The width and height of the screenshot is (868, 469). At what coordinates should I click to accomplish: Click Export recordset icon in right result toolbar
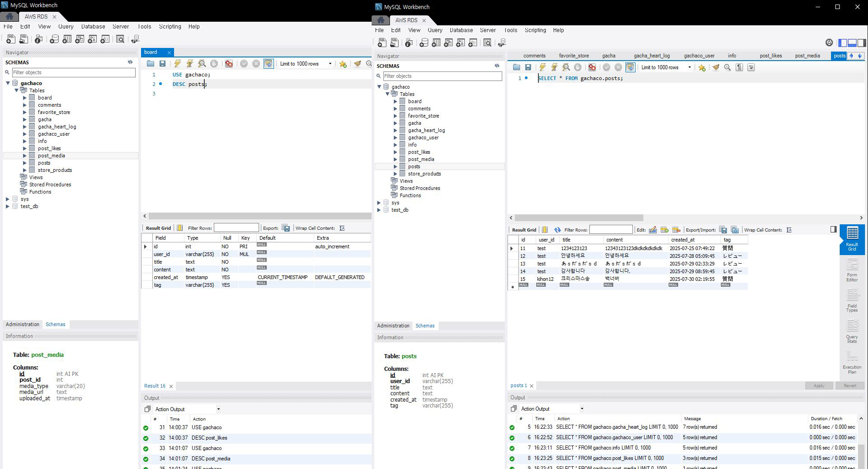coord(723,230)
